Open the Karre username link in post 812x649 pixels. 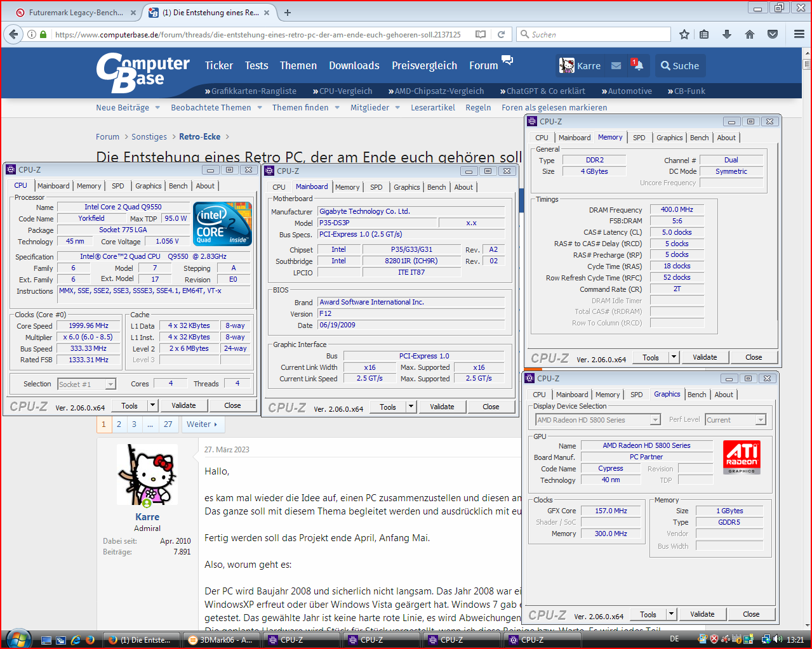[147, 516]
